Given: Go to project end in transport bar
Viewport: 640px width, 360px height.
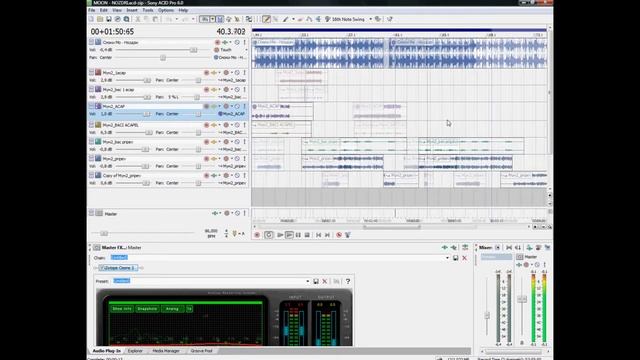Looking at the screenshot, I should click(x=327, y=235).
